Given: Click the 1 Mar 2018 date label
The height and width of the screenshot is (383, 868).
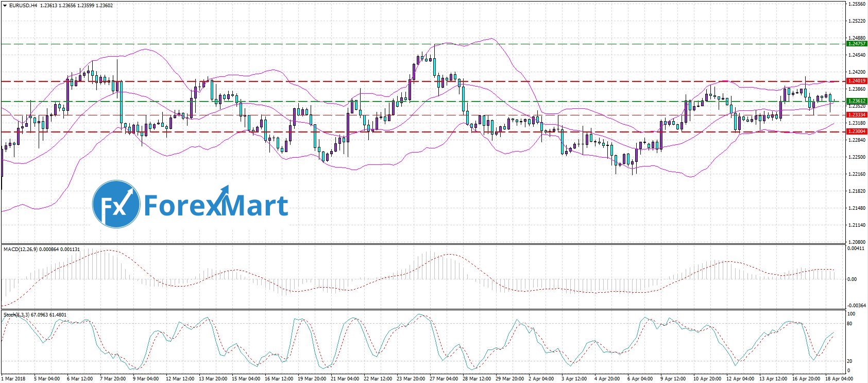Looking at the screenshot, I should [14, 379].
